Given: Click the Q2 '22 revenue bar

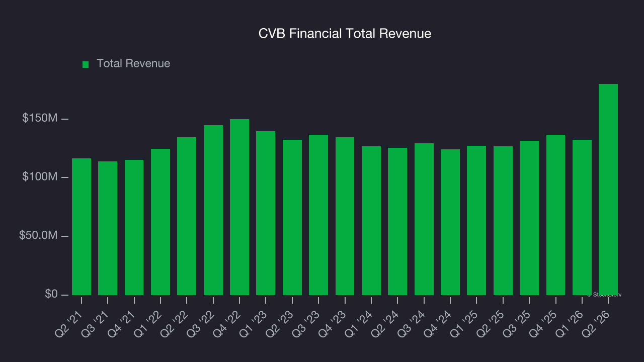Looking at the screenshot, I should coord(187,216).
